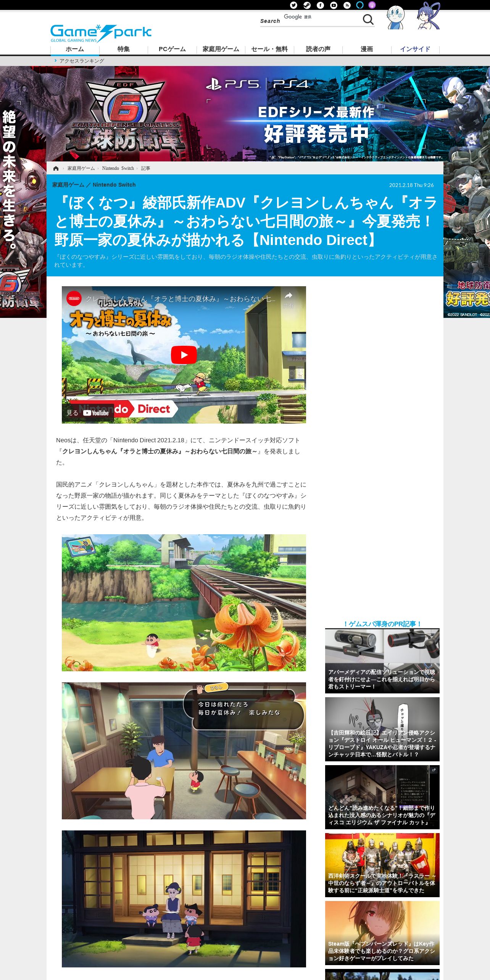Open the Twitter icon in the top bar
This screenshot has width=490, height=980.
(x=293, y=5)
